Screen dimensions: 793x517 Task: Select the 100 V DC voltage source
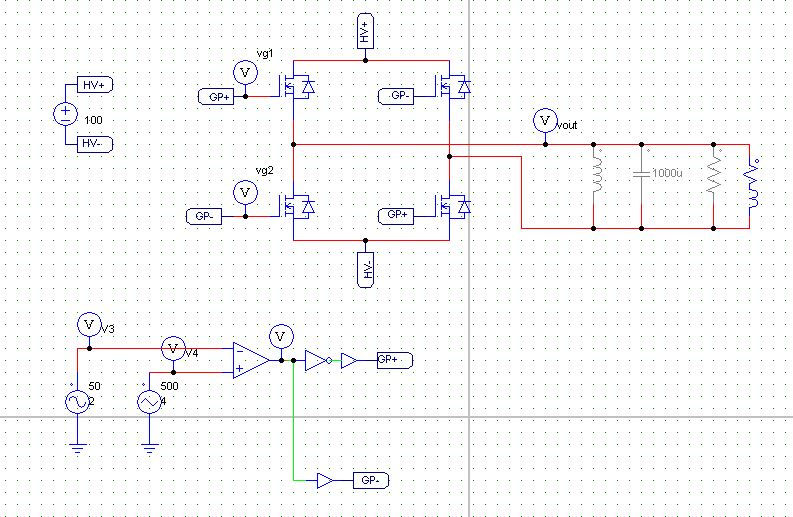tap(66, 114)
